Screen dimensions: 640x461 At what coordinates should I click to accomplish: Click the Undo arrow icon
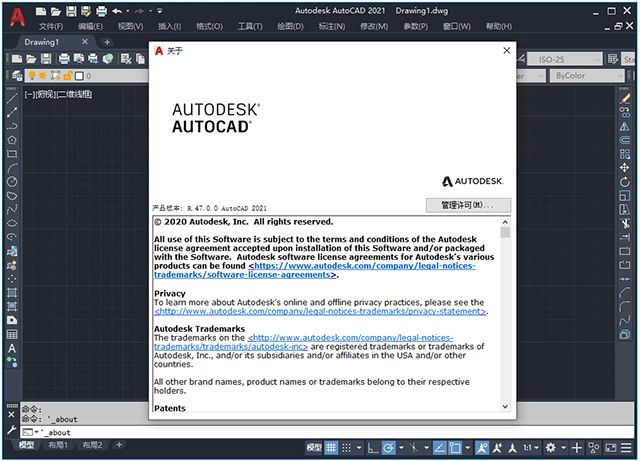click(118, 11)
